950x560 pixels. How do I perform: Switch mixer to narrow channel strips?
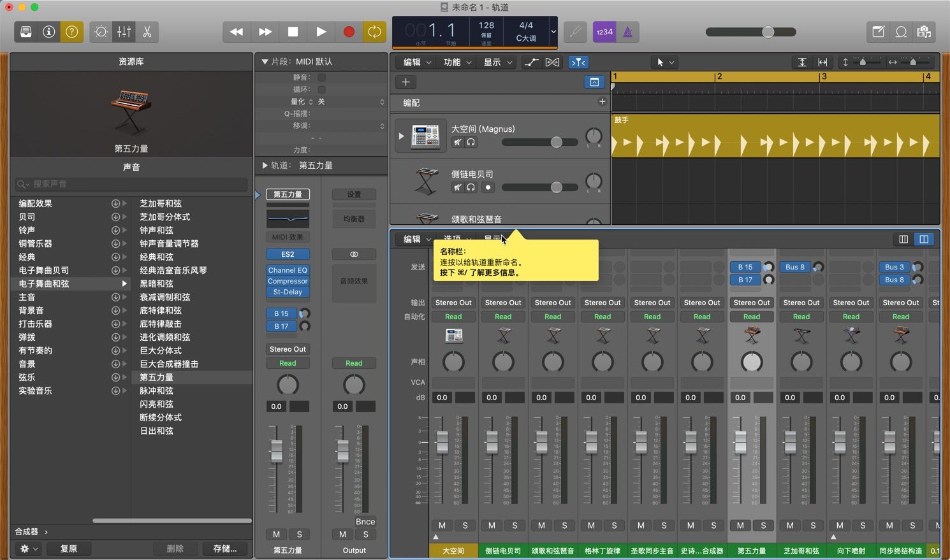(903, 239)
